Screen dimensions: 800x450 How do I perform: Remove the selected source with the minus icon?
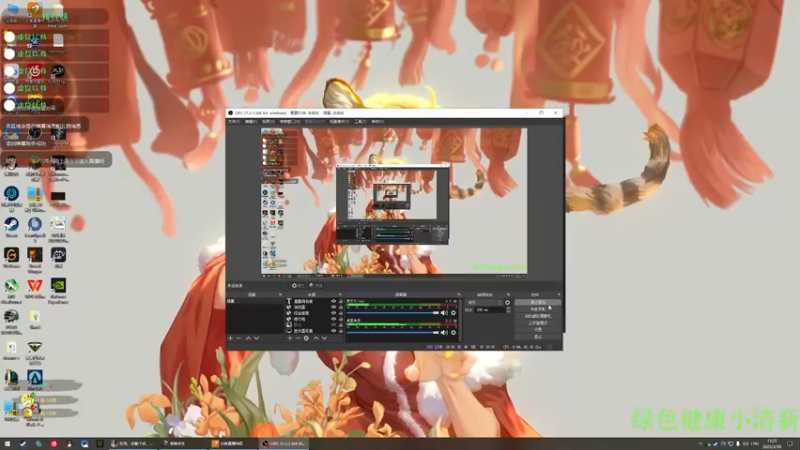tap(298, 338)
